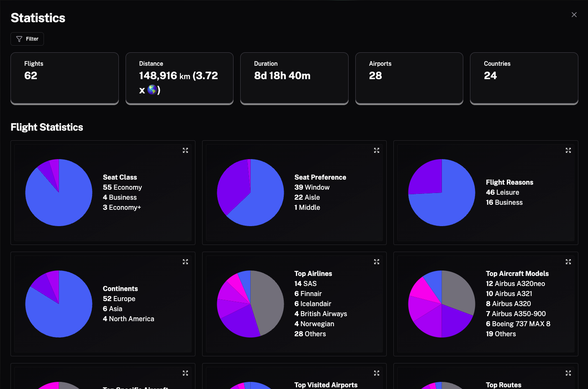The width and height of the screenshot is (588, 389).
Task: Expand the Top Aircraft Models chart
Action: 568,262
